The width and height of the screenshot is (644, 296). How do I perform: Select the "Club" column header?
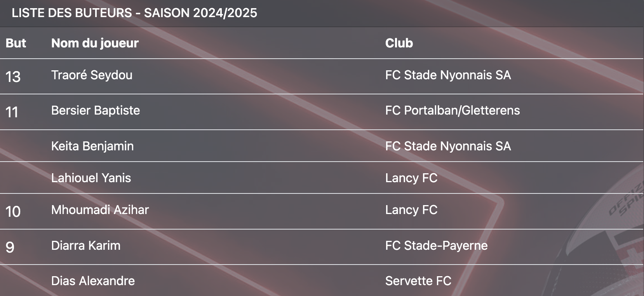pos(399,43)
